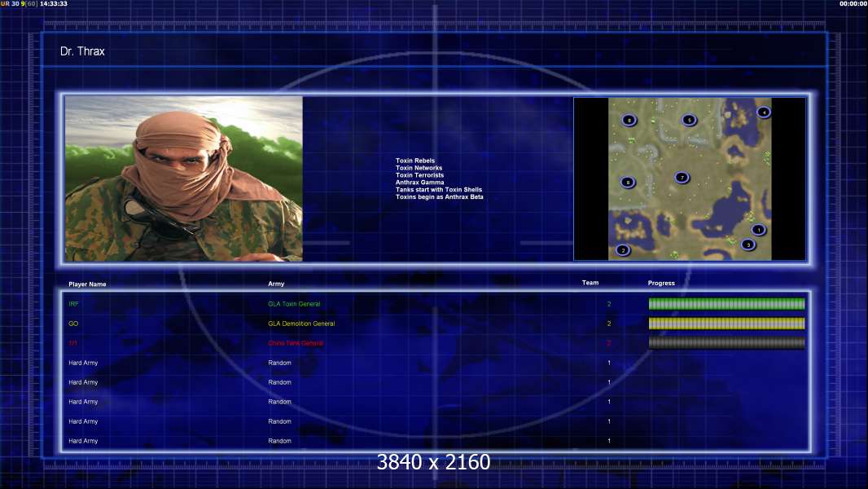868x489 pixels.
Task: Click the yellow loading progress bar for GO
Action: [x=726, y=324]
